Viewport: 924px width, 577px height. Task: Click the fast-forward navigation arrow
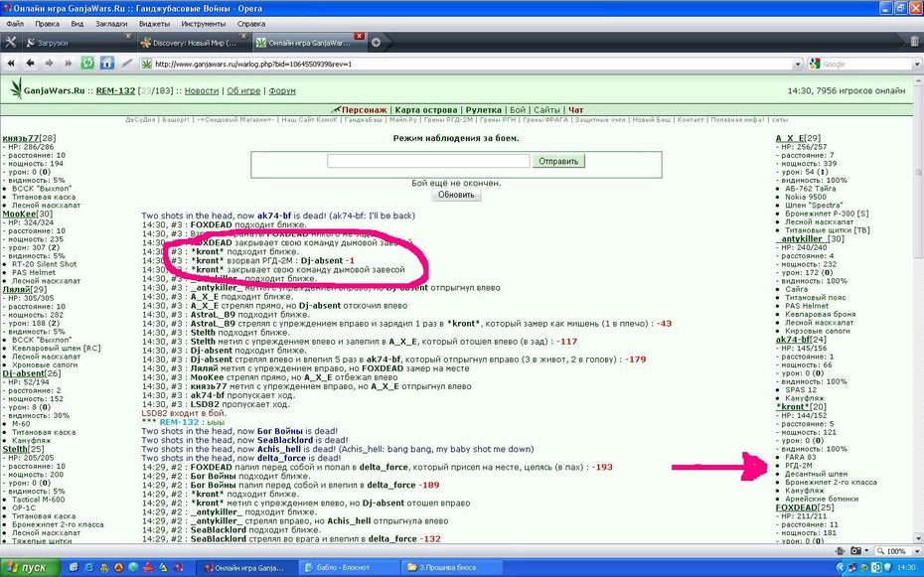pos(69,63)
